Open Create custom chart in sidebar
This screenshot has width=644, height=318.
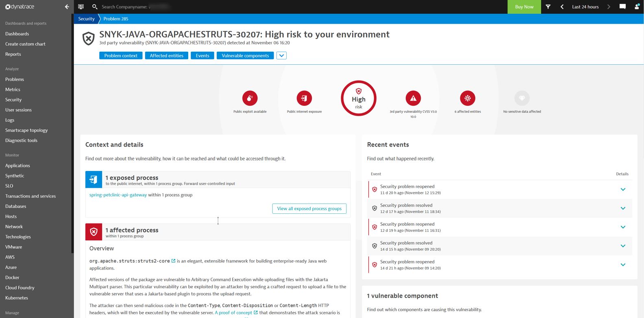pos(25,44)
